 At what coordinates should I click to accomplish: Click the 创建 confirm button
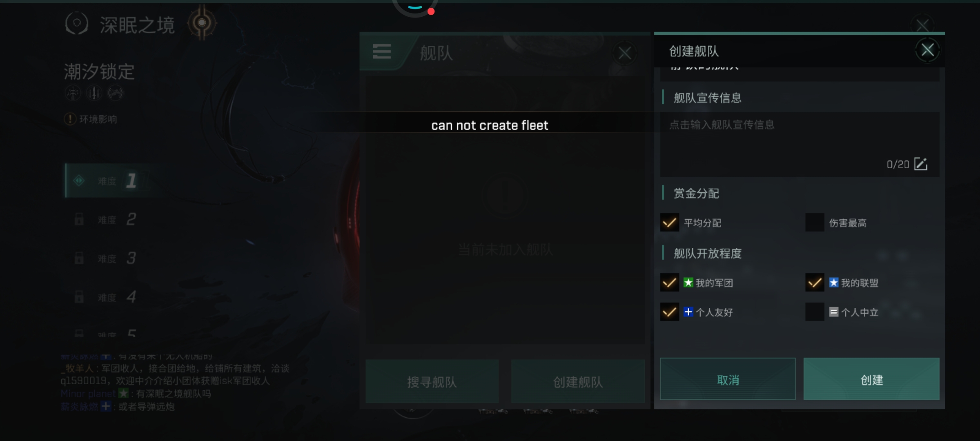click(x=871, y=379)
